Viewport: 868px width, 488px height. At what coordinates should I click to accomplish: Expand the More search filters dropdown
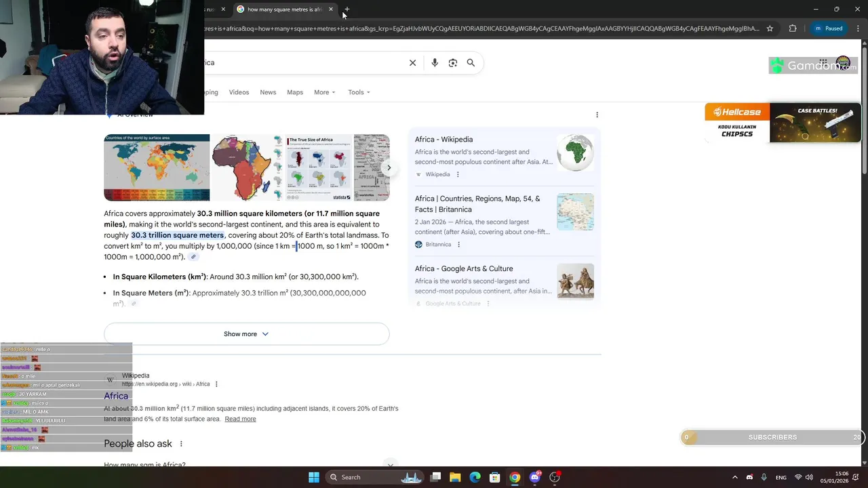point(324,92)
